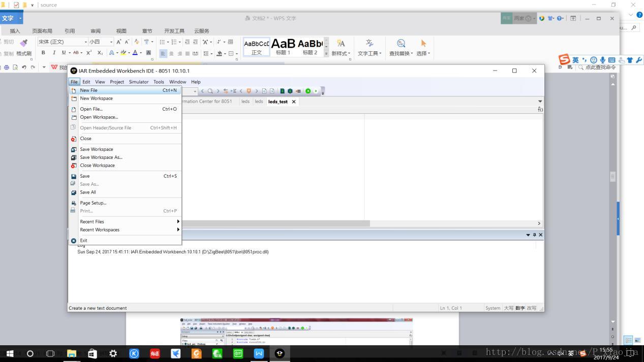Open the Windows Start button
The width and height of the screenshot is (644, 362).
(10, 353)
